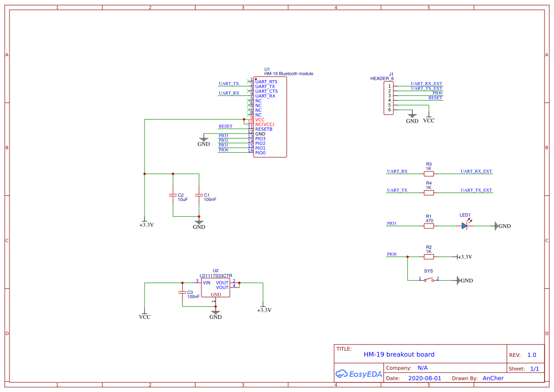Select the R1 470 ohm resistor
This screenshot has width=554, height=392.
pos(428,226)
